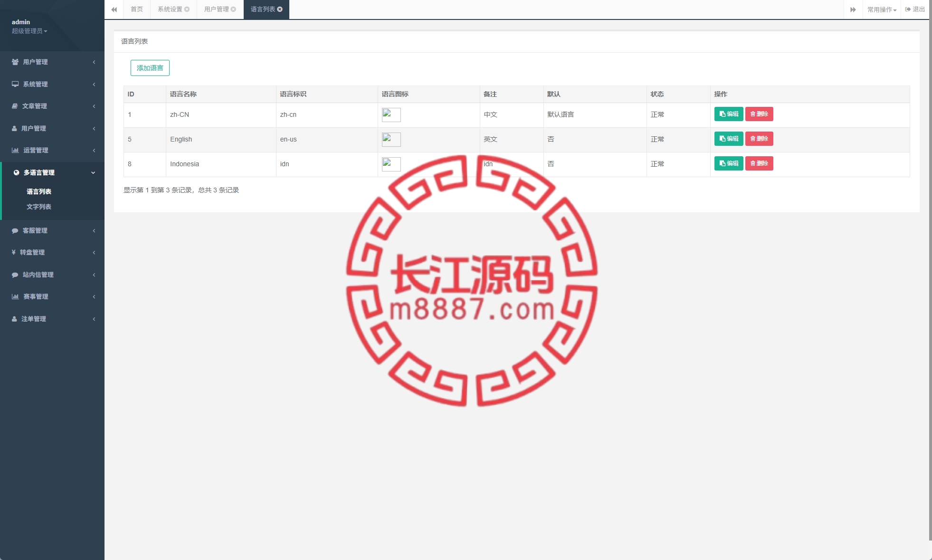
Task: Click the English language flag image
Action: pos(391,140)
